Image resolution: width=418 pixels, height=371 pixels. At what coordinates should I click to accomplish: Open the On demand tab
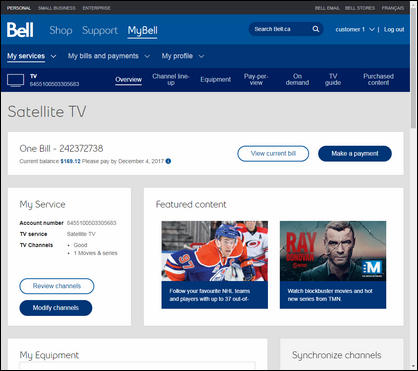(297, 80)
